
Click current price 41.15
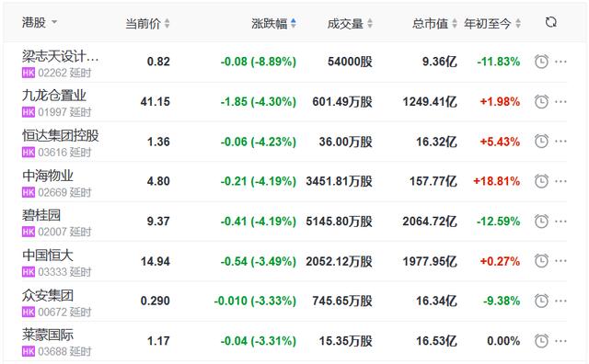[x=156, y=102]
